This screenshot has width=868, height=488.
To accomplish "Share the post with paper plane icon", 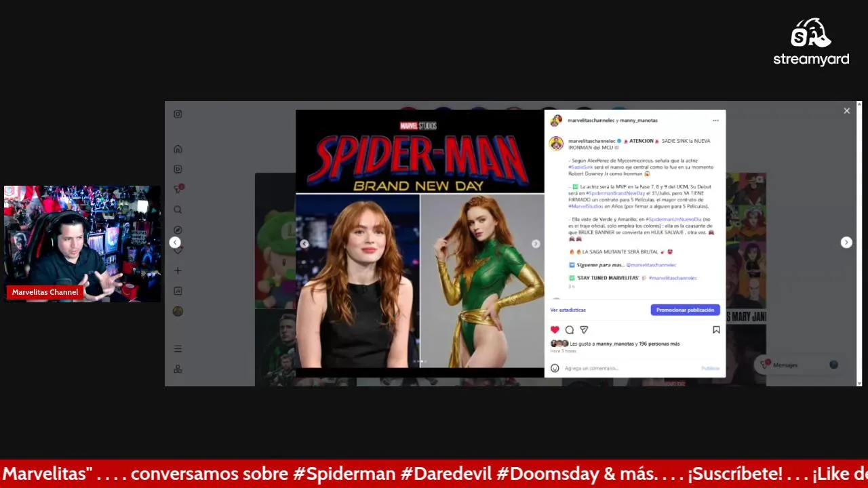I will pos(584,329).
